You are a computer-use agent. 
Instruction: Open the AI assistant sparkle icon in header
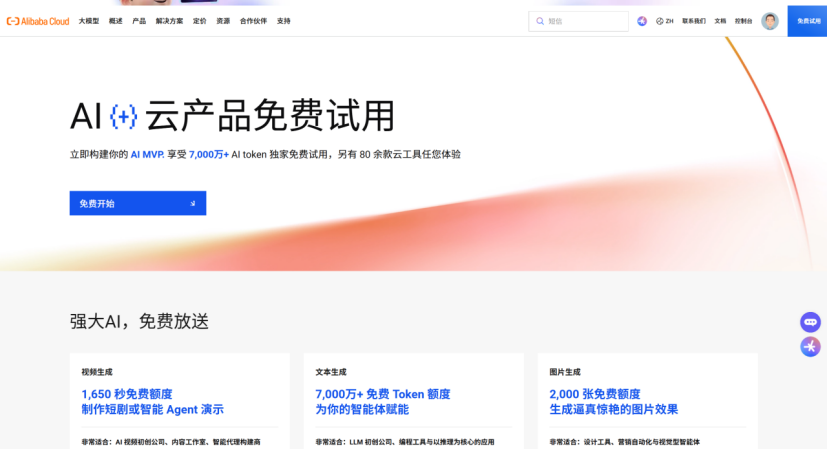(x=642, y=21)
